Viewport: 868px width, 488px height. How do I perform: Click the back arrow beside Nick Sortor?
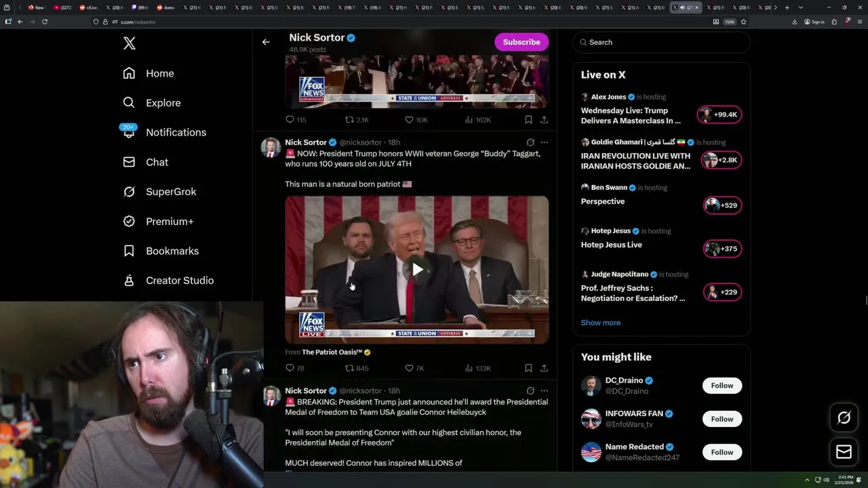point(266,42)
